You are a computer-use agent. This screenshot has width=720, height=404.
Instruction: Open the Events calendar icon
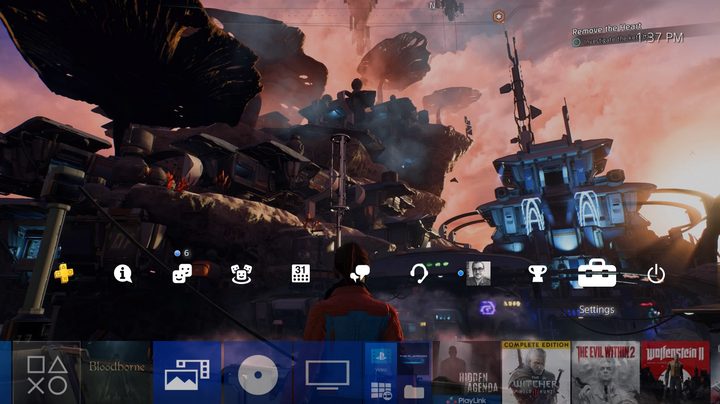tap(300, 274)
